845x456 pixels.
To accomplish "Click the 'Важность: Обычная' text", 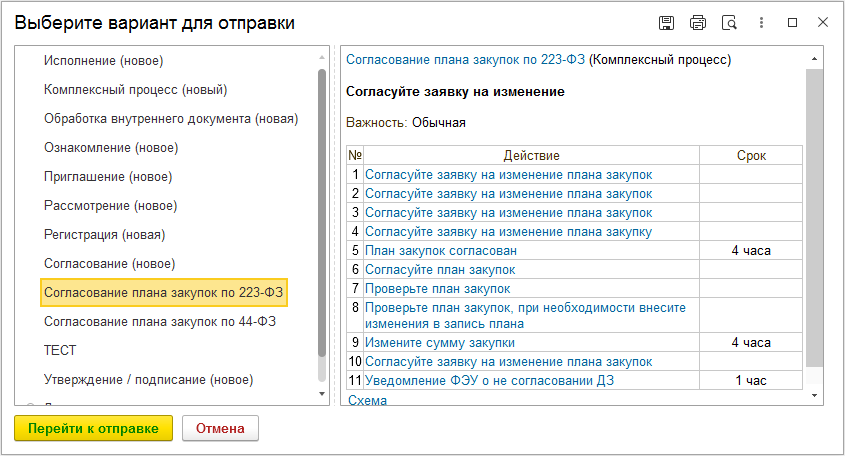I will [x=406, y=123].
